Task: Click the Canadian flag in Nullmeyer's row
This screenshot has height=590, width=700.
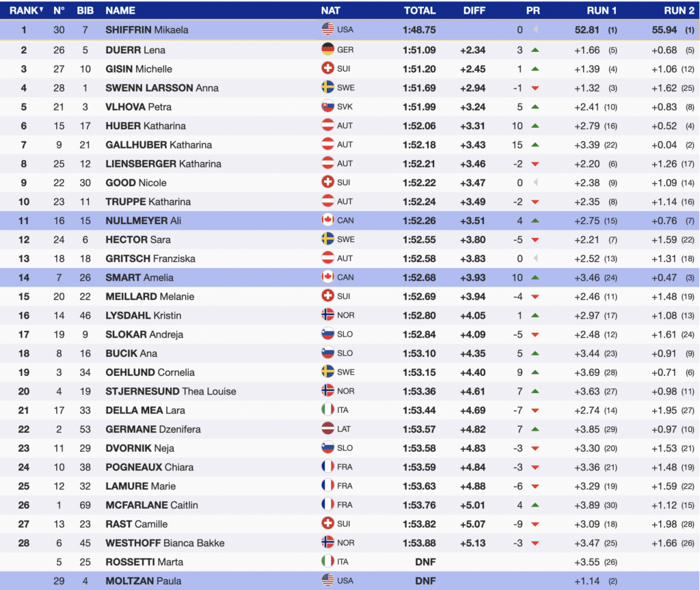Action: click(x=327, y=221)
